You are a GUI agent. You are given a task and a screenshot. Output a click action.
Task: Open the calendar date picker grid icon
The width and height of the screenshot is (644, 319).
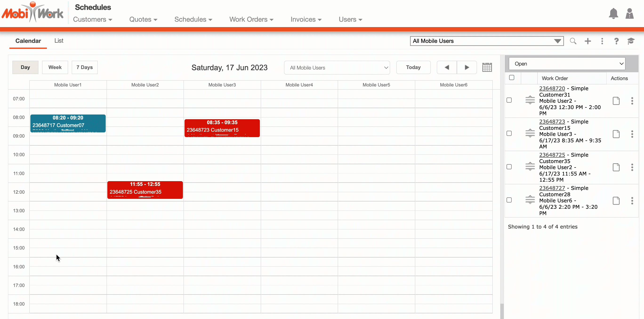coord(487,67)
